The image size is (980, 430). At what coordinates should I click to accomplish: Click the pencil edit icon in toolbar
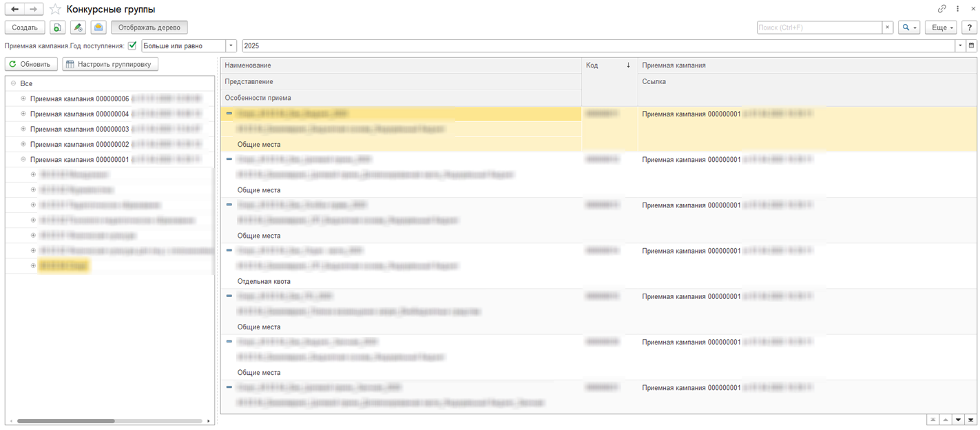coord(78,28)
